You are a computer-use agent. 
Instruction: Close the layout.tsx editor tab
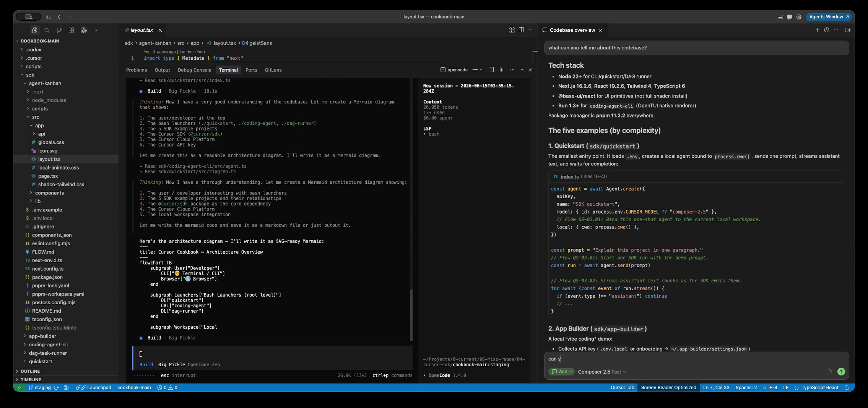tap(160, 30)
